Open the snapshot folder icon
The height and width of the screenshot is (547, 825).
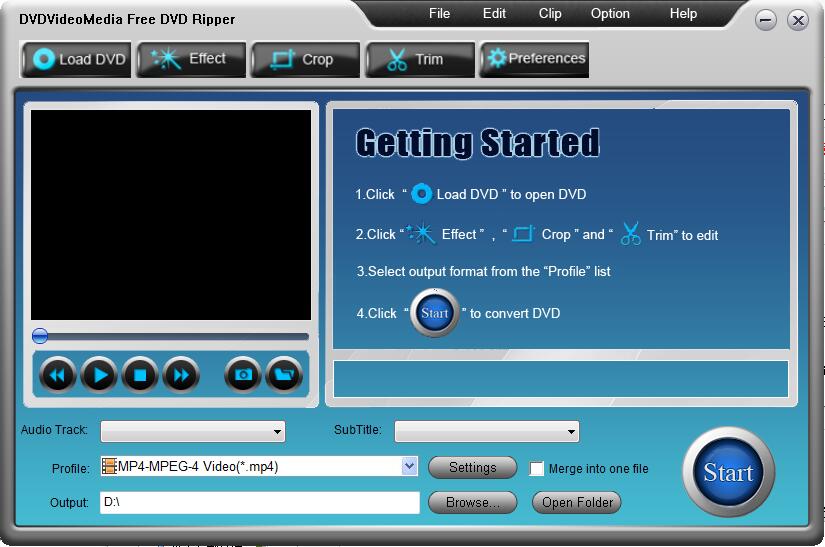point(284,375)
